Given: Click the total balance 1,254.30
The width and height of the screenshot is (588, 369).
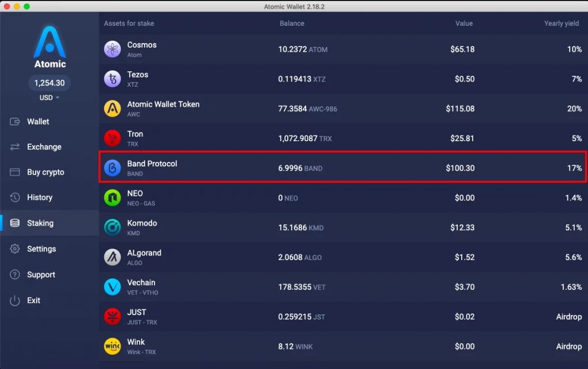Looking at the screenshot, I should pyautogui.click(x=49, y=83).
